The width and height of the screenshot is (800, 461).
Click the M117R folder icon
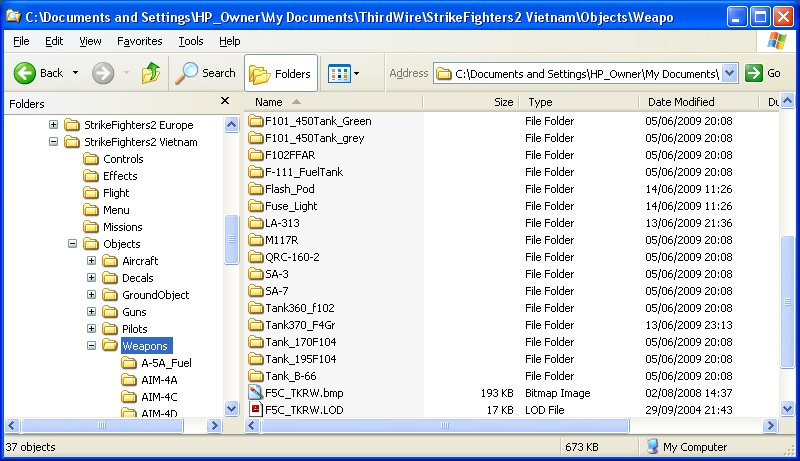256,240
